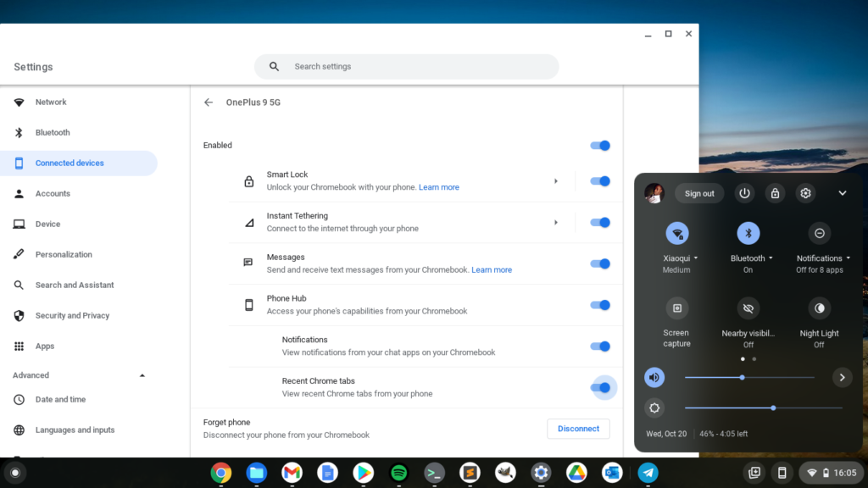Click the user avatar in quick settings
The width and height of the screenshot is (868, 488).
coord(654,193)
